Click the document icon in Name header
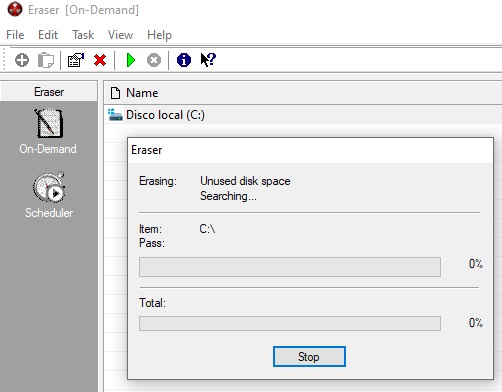Viewport: 502px width, 392px height. tap(115, 93)
